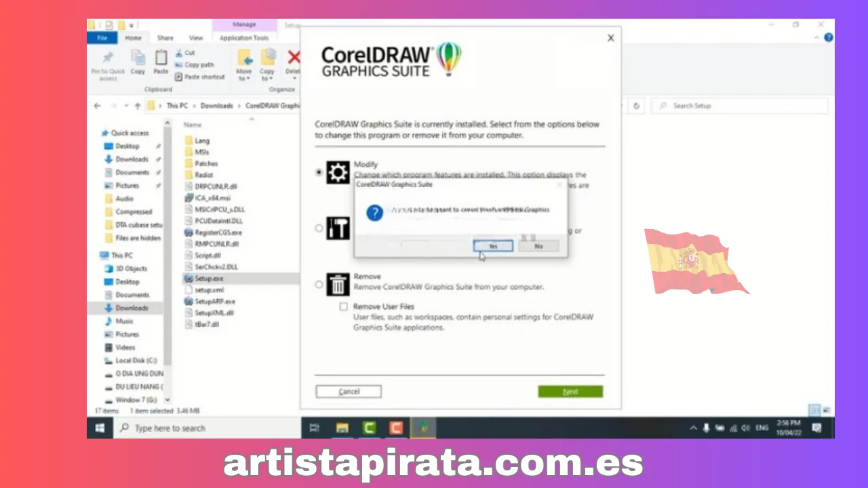The image size is (868, 488).
Task: Switch to the Share ribbon tab
Action: [x=165, y=38]
